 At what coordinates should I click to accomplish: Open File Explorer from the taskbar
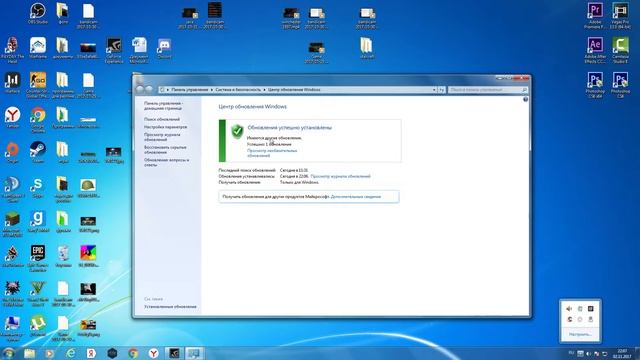(x=29, y=353)
